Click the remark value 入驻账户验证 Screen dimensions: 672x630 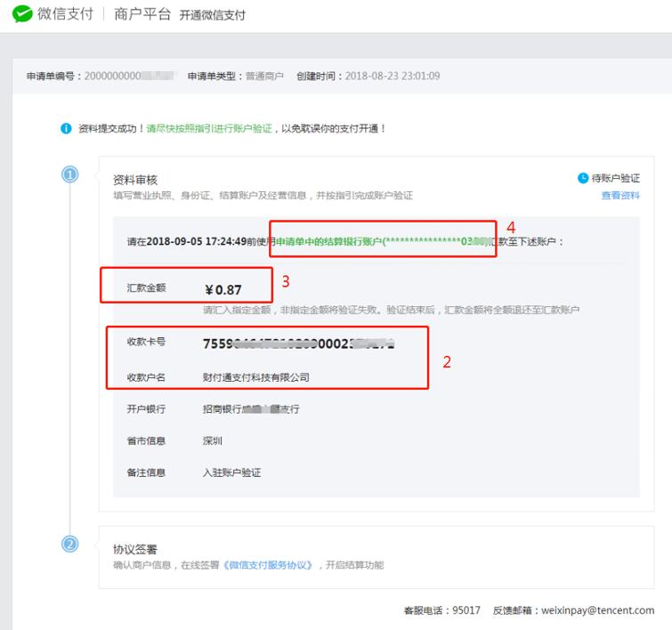(231, 472)
